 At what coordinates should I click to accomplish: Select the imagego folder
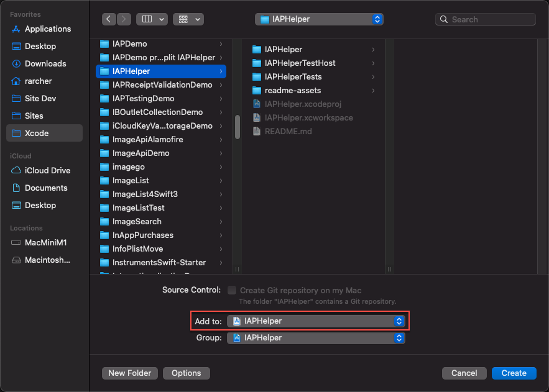tap(161, 166)
